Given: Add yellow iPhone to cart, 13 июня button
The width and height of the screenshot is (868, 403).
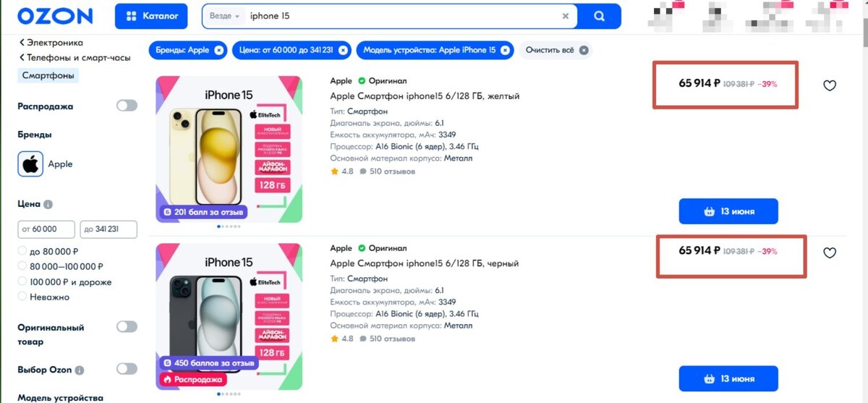Looking at the screenshot, I should 728,211.
